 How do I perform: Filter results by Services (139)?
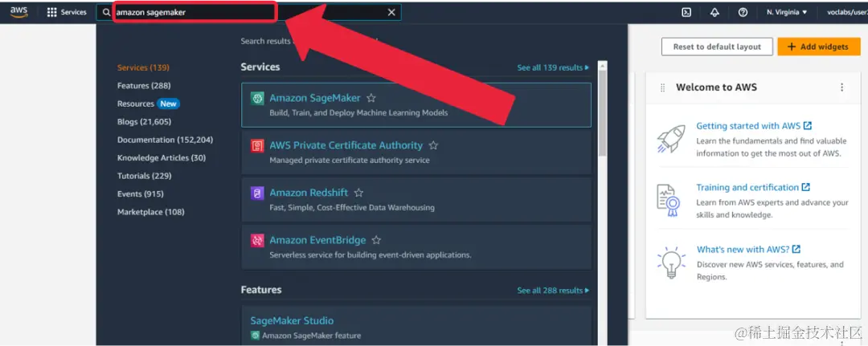point(143,67)
